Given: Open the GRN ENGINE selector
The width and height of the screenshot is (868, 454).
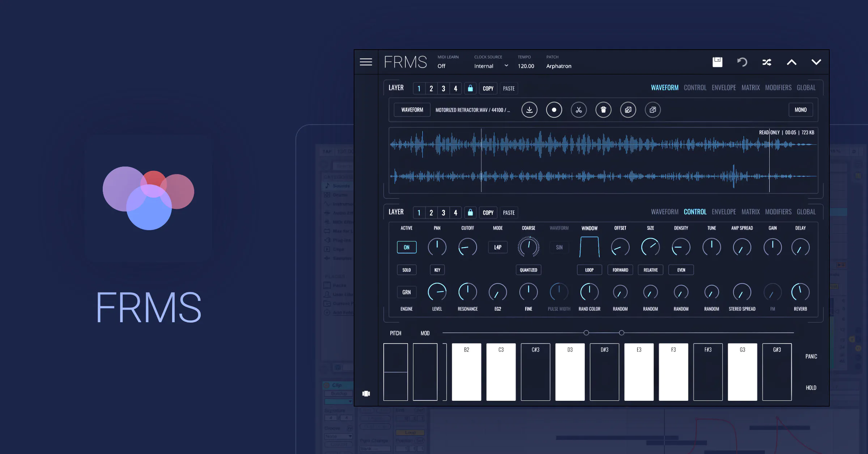Looking at the screenshot, I should pyautogui.click(x=407, y=292).
